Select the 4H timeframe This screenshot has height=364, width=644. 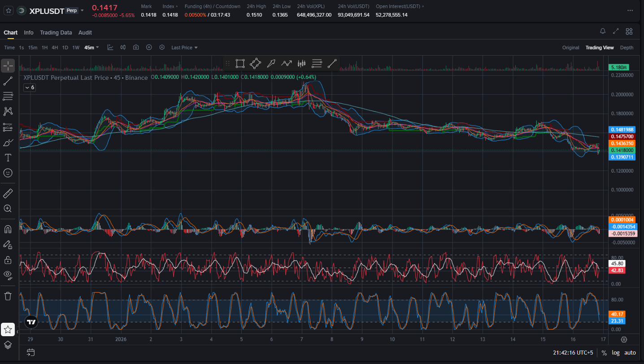pyautogui.click(x=55, y=48)
